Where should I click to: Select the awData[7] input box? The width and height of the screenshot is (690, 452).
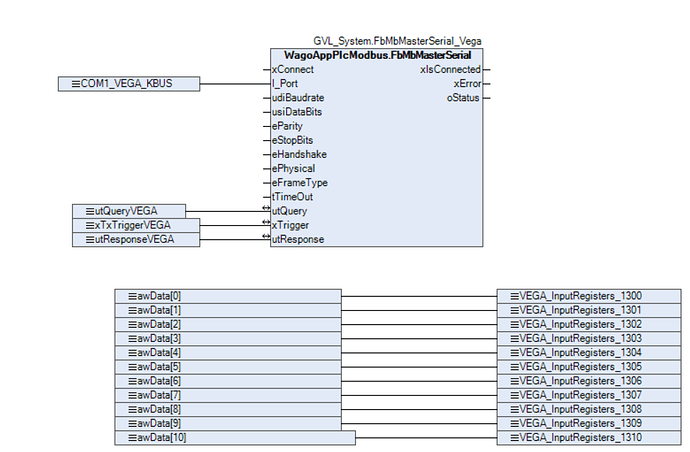click(x=228, y=395)
